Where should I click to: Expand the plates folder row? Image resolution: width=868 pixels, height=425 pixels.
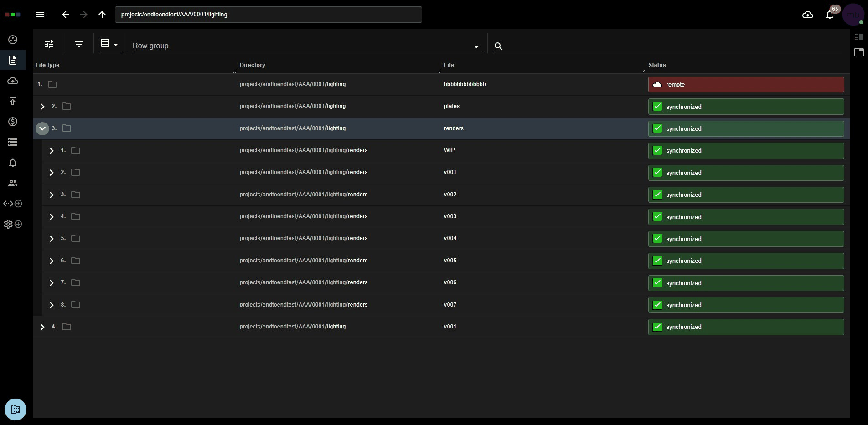(x=42, y=107)
